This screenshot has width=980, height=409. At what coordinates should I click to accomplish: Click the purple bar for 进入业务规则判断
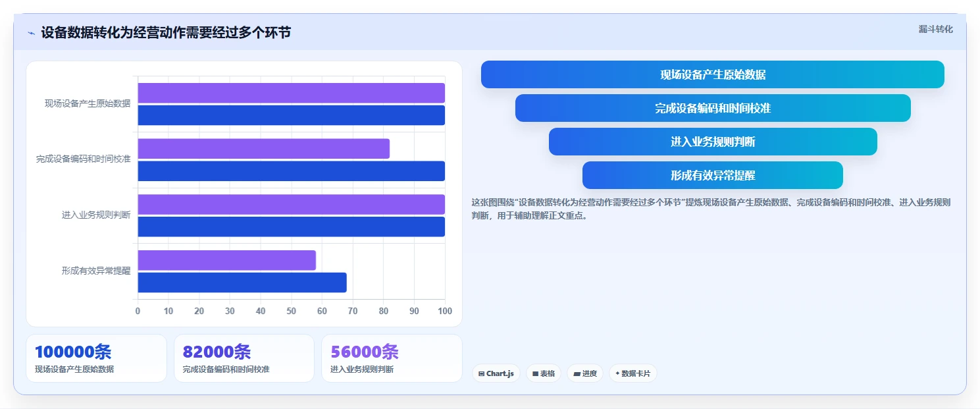pyautogui.click(x=292, y=204)
